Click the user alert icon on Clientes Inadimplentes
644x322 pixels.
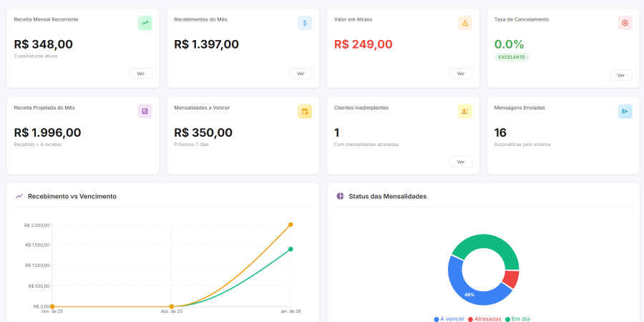tap(465, 111)
